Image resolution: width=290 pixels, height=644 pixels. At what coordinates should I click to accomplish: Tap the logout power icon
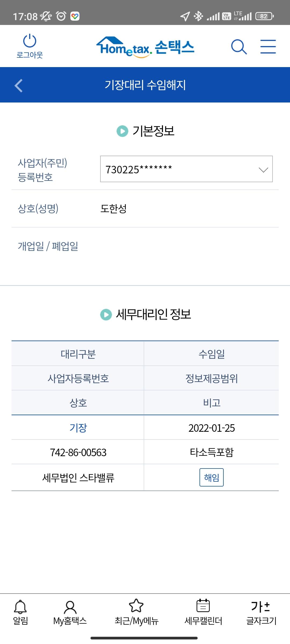[30, 42]
